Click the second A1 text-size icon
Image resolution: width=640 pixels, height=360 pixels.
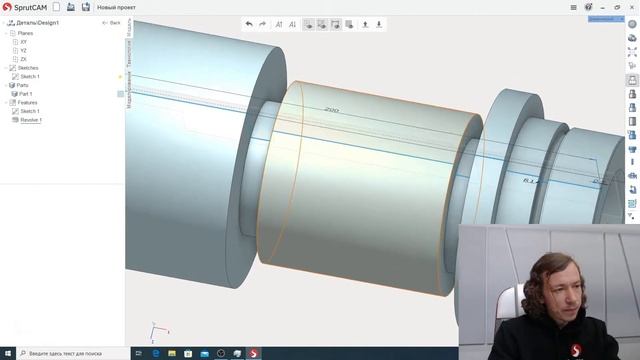pyautogui.click(x=292, y=24)
